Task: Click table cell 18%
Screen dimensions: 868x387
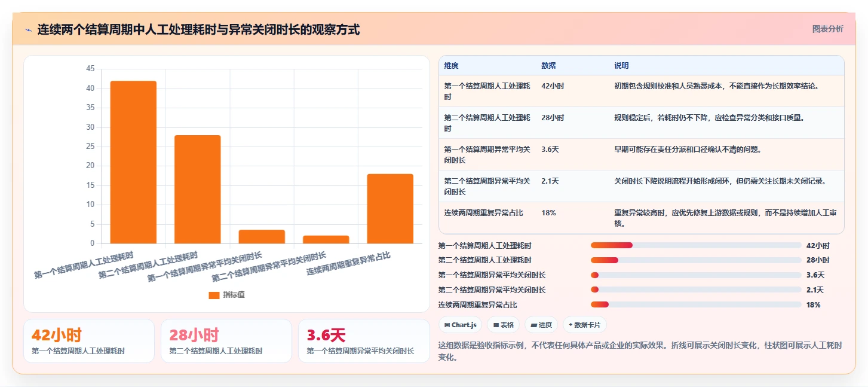Action: [x=548, y=212]
